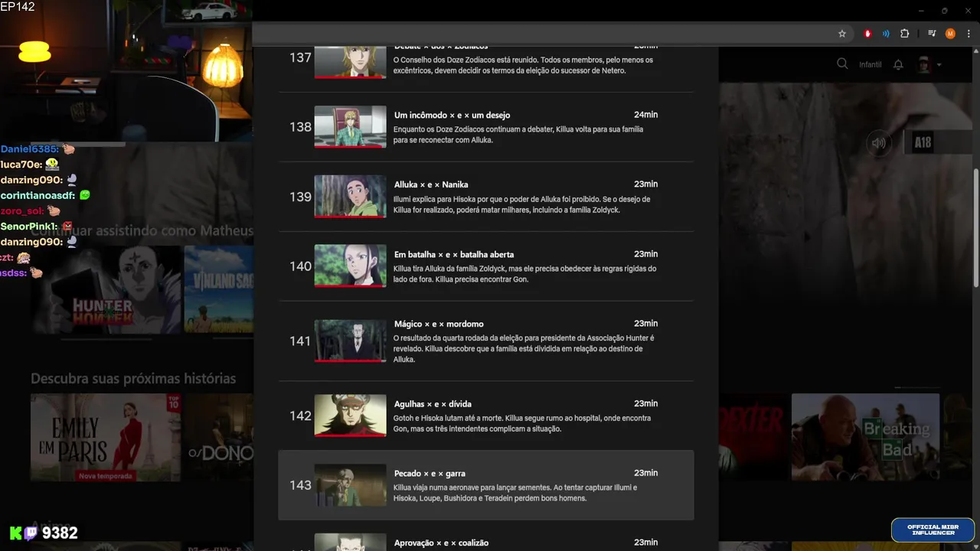Open Dexter card

coord(753,437)
